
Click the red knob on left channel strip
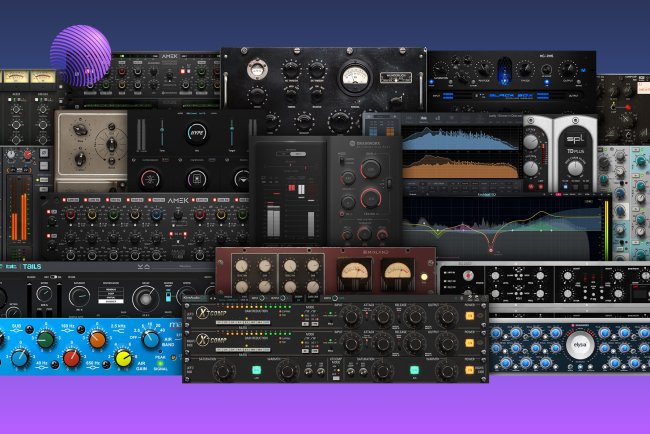click(x=27, y=155)
